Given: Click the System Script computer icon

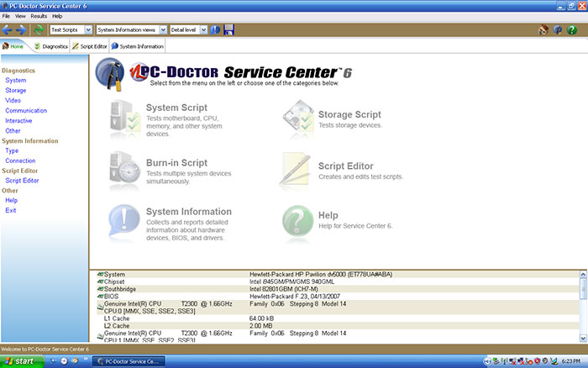Looking at the screenshot, I should pyautogui.click(x=125, y=117).
